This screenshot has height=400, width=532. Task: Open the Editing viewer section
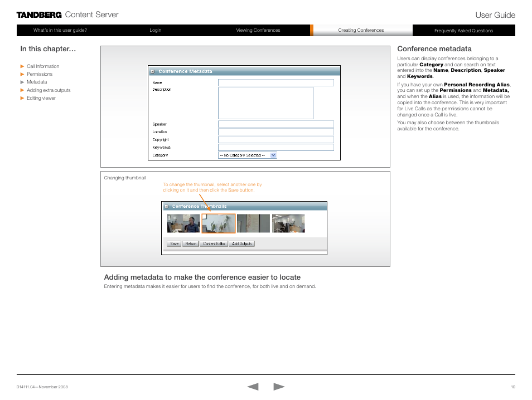pos(41,98)
